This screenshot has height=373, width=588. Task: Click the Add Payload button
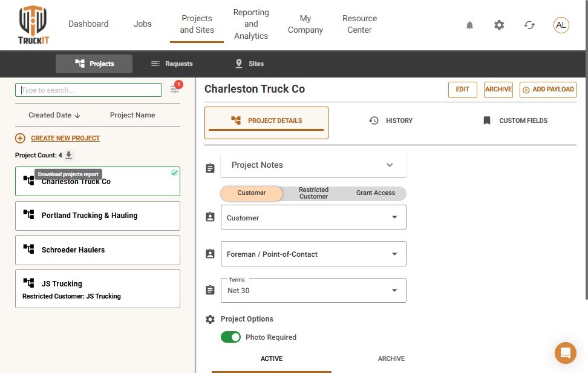(548, 90)
